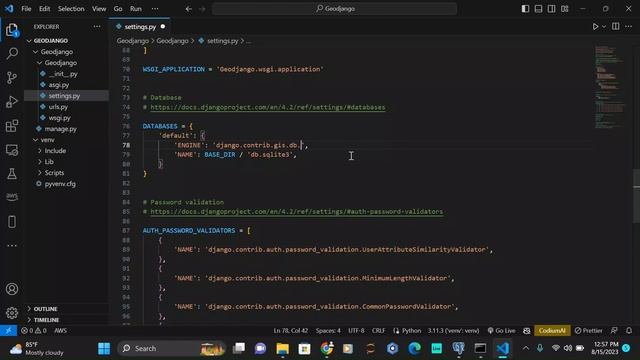Open the Run menu

click(x=136, y=9)
